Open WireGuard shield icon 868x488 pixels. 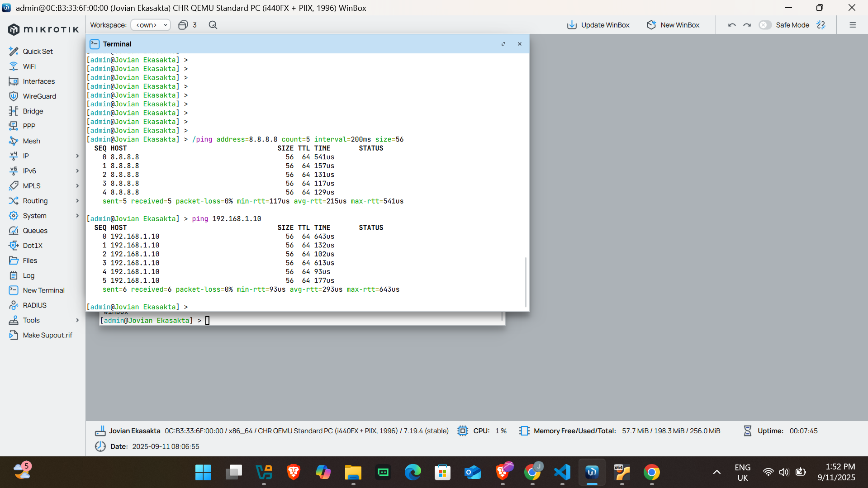point(14,96)
